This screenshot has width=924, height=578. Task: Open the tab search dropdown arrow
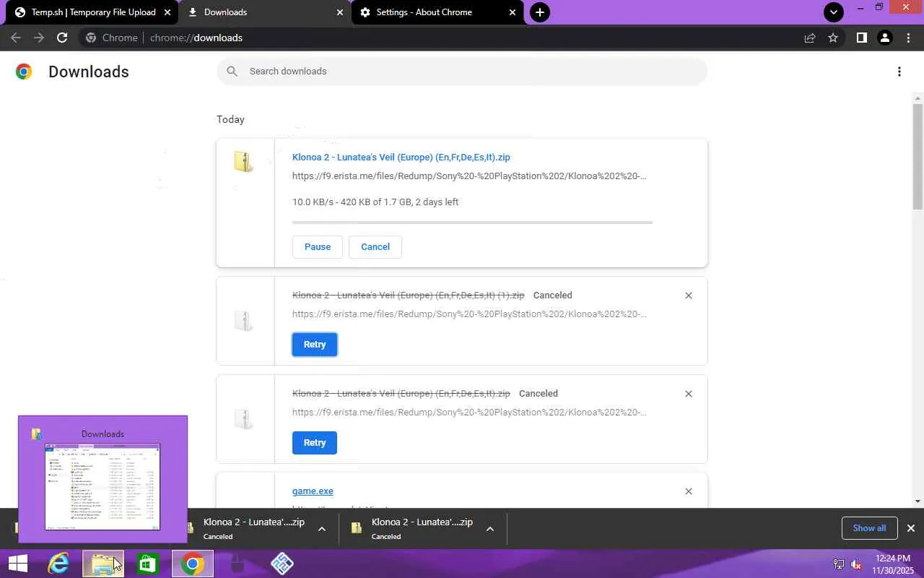[834, 12]
